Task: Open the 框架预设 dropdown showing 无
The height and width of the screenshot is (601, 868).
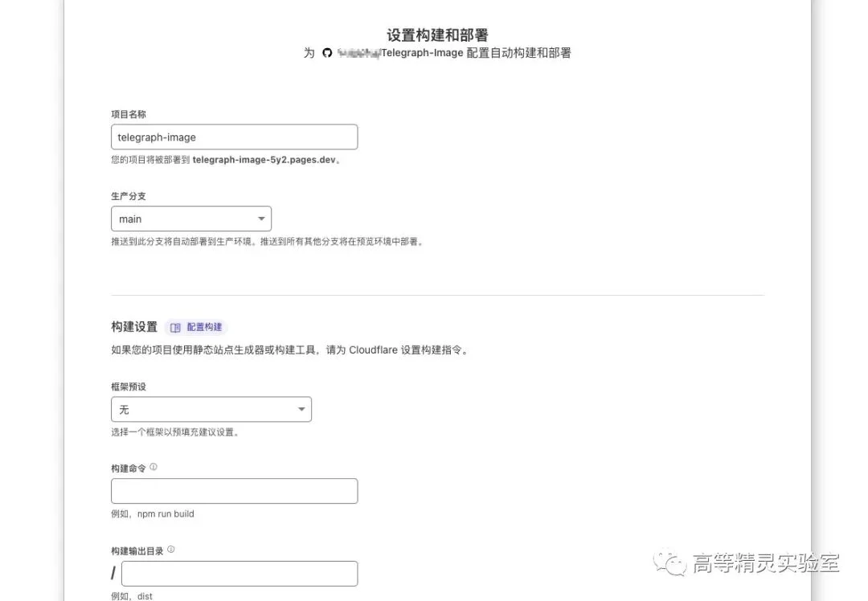Action: pyautogui.click(x=211, y=410)
